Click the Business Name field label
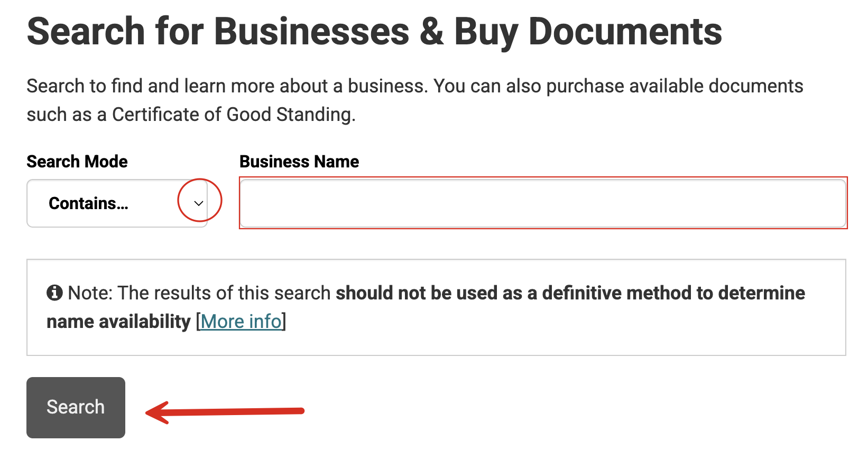868x451 pixels. click(299, 162)
